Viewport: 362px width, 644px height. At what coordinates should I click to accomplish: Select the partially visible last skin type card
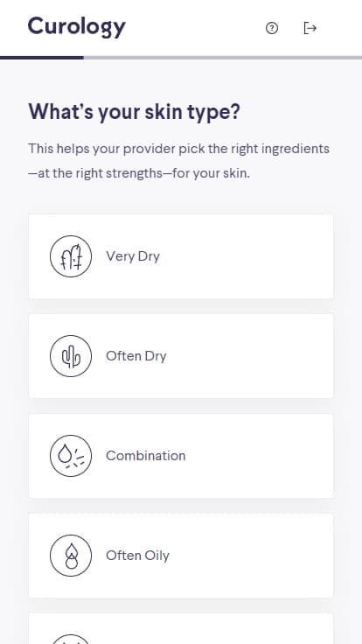[181, 629]
